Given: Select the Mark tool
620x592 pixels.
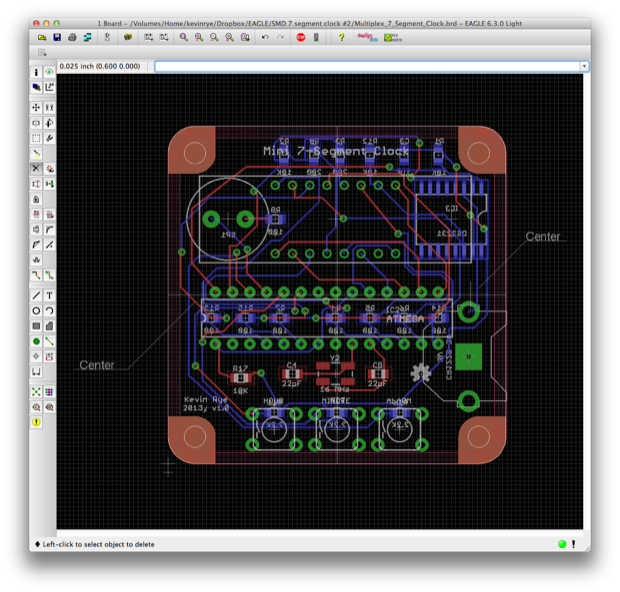Looking at the screenshot, I should (49, 87).
